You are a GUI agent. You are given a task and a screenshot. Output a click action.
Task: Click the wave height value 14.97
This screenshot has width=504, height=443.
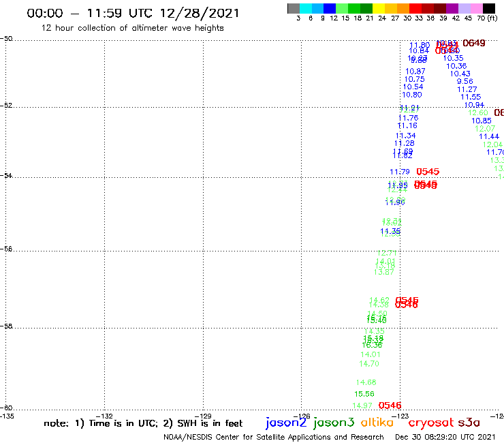pos(362,406)
